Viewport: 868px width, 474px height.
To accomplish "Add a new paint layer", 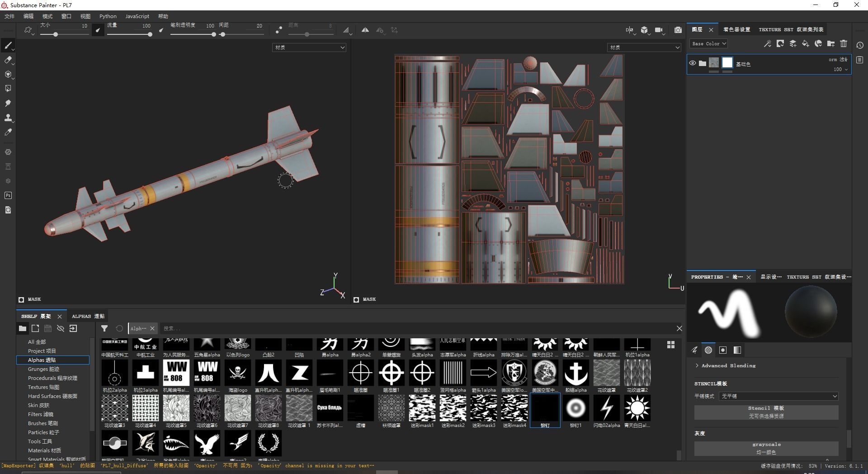I will (793, 43).
